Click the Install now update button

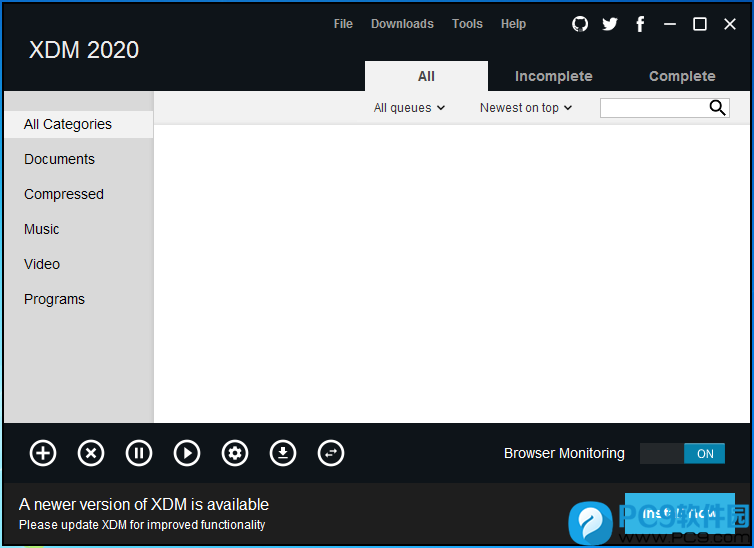coord(680,513)
